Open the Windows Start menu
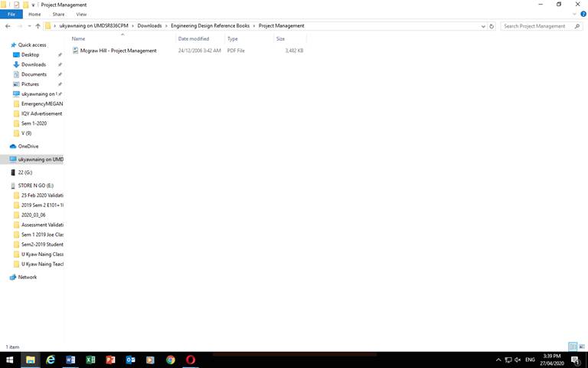This screenshot has height=368, width=588. click(x=10, y=360)
